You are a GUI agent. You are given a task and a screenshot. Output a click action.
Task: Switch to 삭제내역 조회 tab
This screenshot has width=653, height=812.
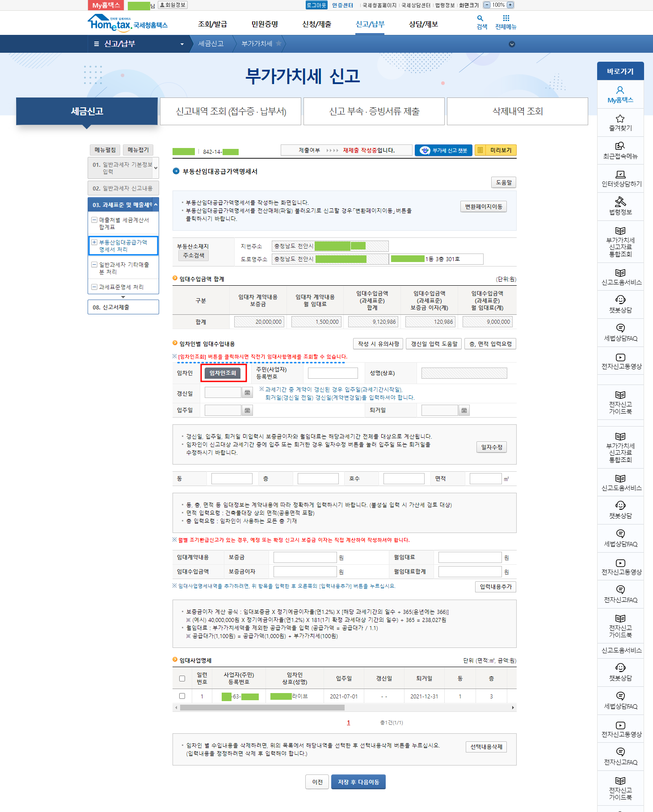[x=518, y=111]
